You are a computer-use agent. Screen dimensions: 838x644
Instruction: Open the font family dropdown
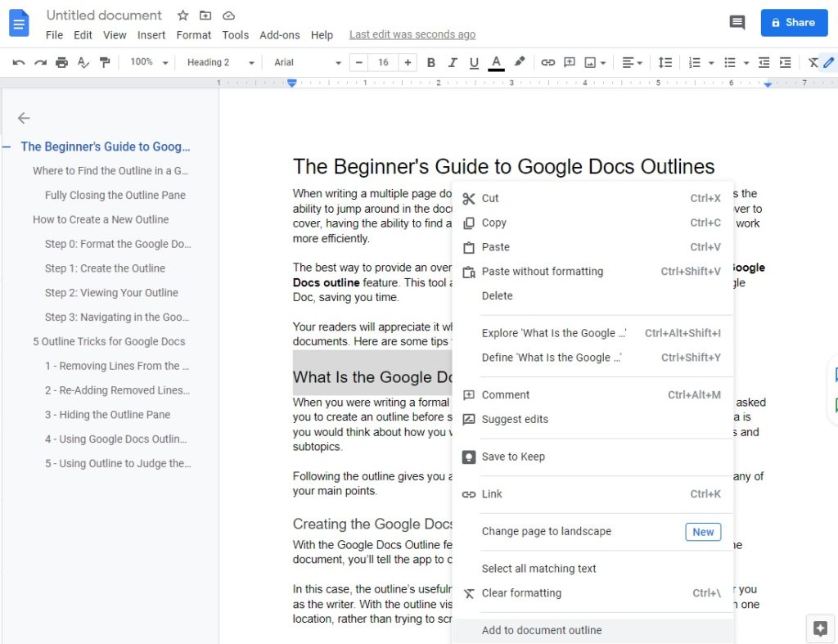[x=307, y=62]
